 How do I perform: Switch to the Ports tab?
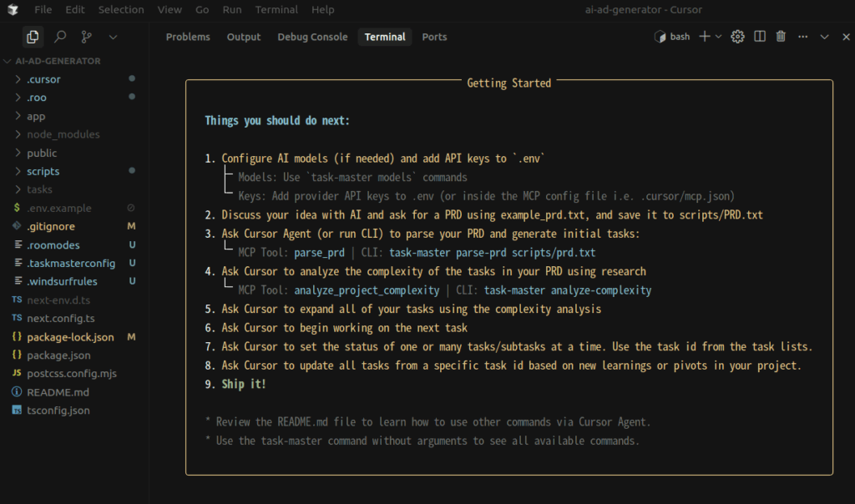point(434,37)
